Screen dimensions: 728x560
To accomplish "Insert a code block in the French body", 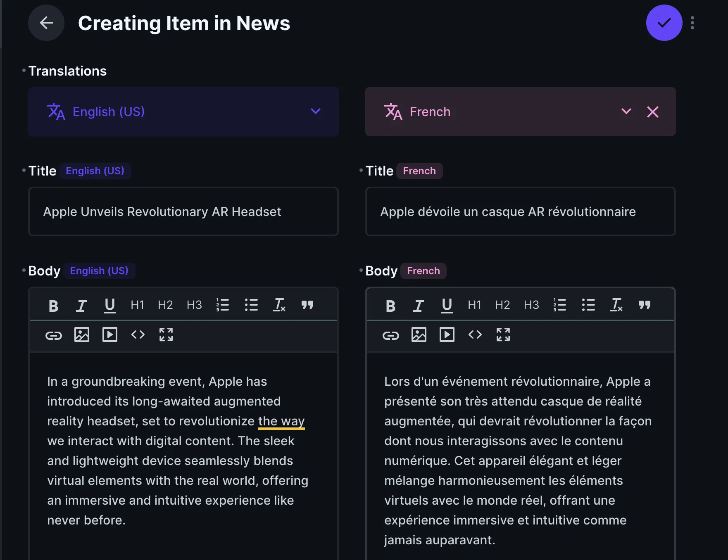I will [475, 335].
